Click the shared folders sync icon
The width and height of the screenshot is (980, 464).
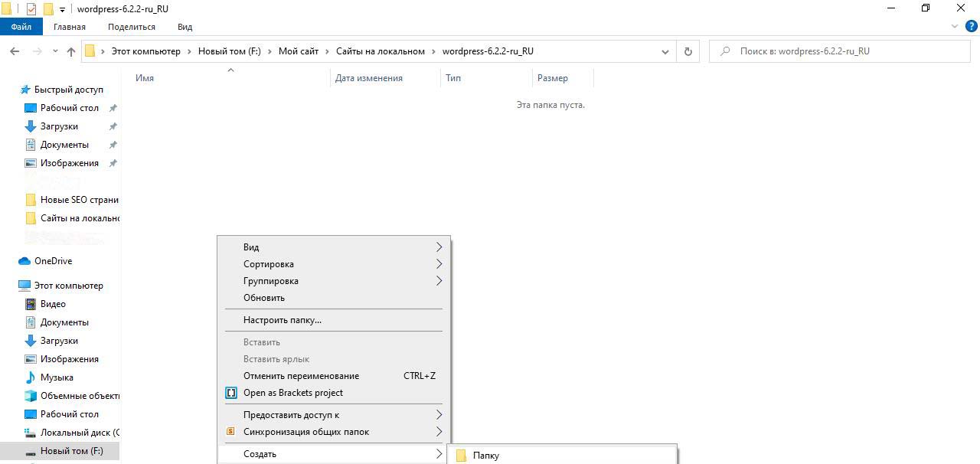pyautogui.click(x=230, y=432)
